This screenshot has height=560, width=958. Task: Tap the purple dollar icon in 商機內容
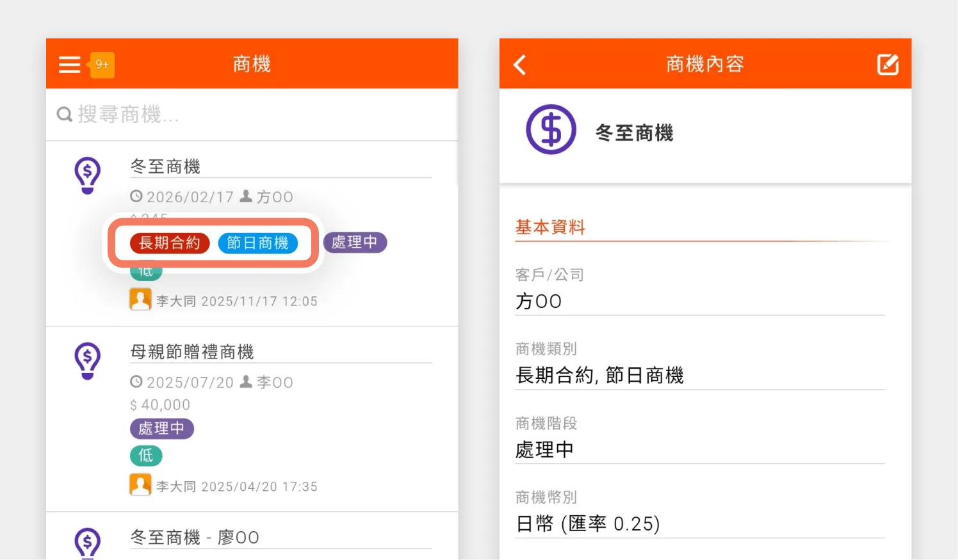(x=551, y=129)
